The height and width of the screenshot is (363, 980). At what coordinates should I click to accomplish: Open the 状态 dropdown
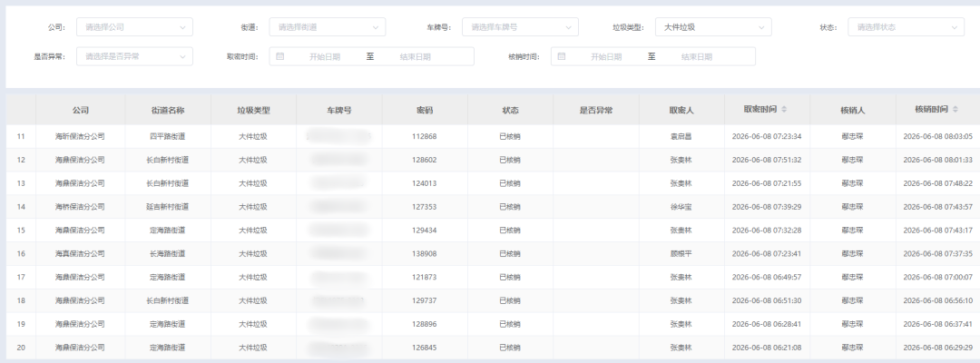906,27
